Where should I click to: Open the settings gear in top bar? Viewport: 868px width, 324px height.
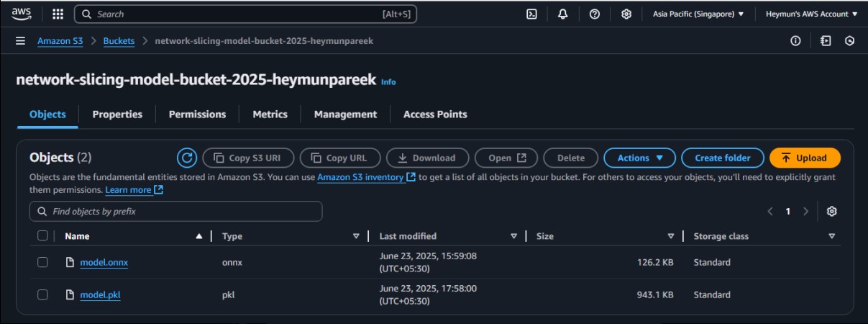[x=626, y=14]
